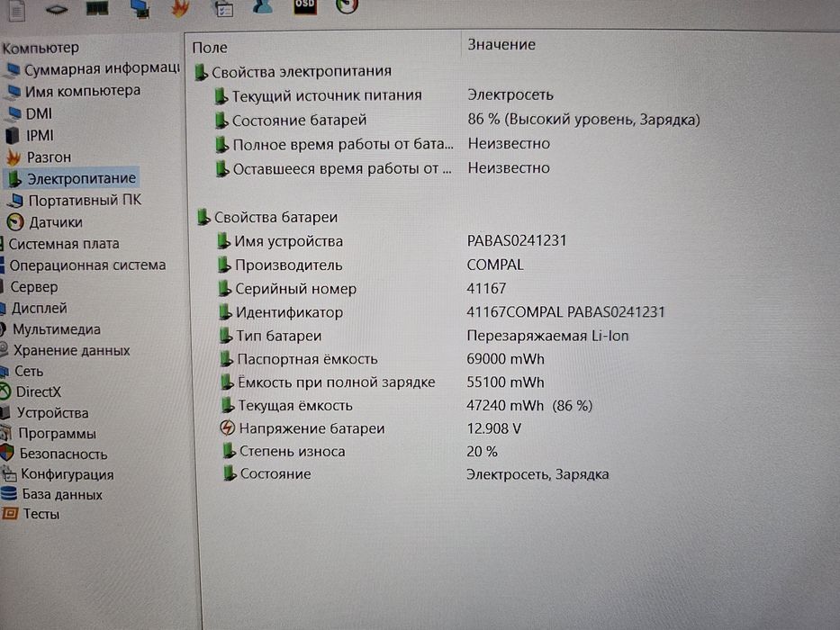This screenshot has width=840, height=630.
Task: Open the IPMI section
Action: click(31, 136)
